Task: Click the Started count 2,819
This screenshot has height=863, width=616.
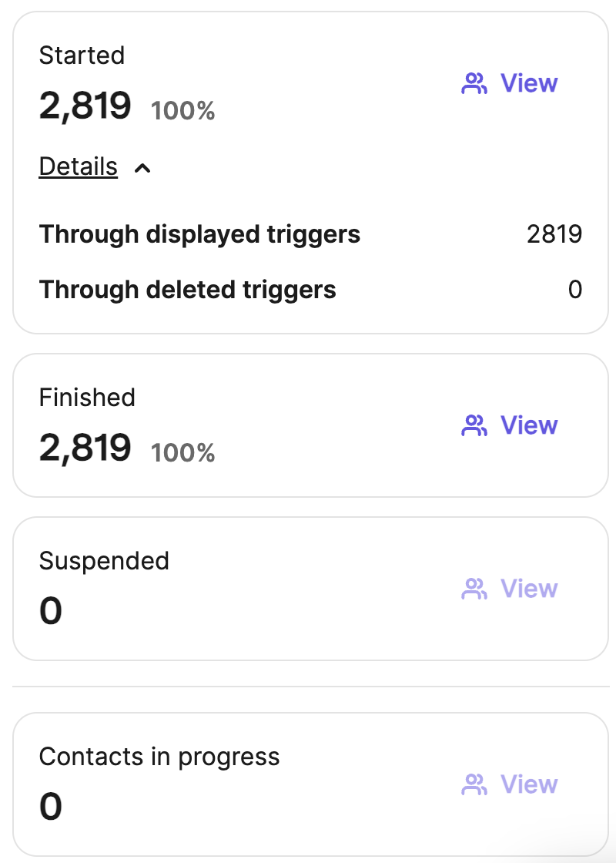Action: coord(85,106)
